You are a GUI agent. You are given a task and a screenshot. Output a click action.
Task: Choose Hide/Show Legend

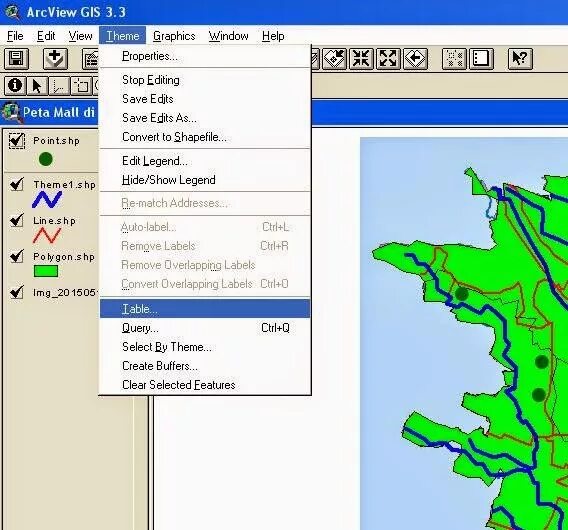(205, 180)
